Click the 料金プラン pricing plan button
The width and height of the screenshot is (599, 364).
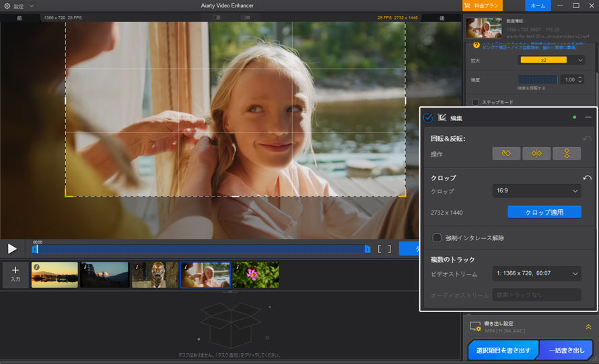coord(483,6)
